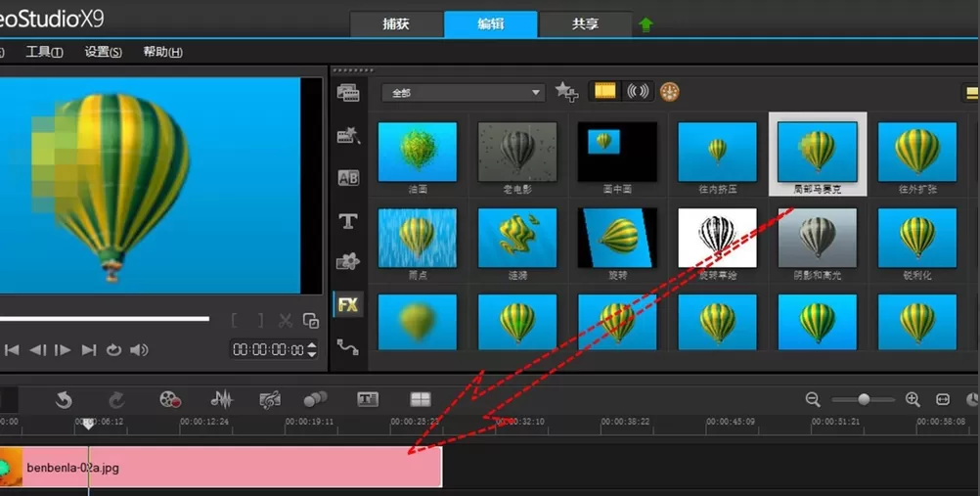Open the Graphics panel with flower icon
This screenshot has height=496, width=980.
pyautogui.click(x=348, y=261)
